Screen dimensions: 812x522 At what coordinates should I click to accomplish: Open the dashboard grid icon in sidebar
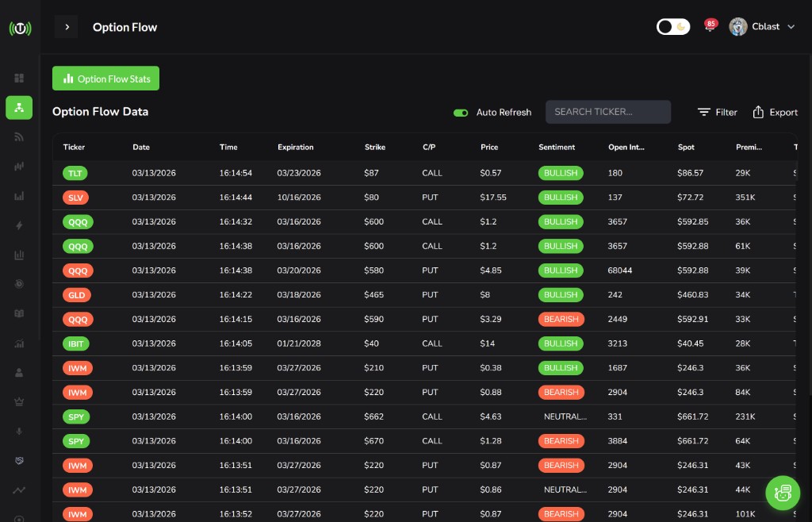(19, 78)
